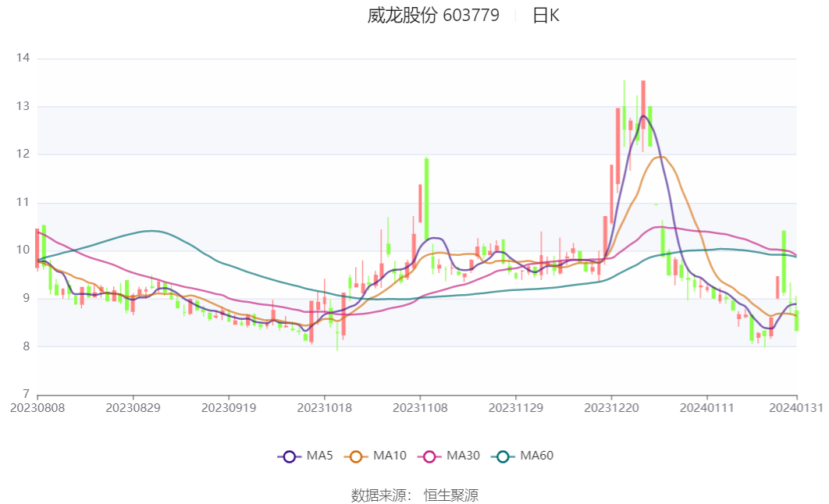Click the 9 price axis label

click(x=26, y=299)
